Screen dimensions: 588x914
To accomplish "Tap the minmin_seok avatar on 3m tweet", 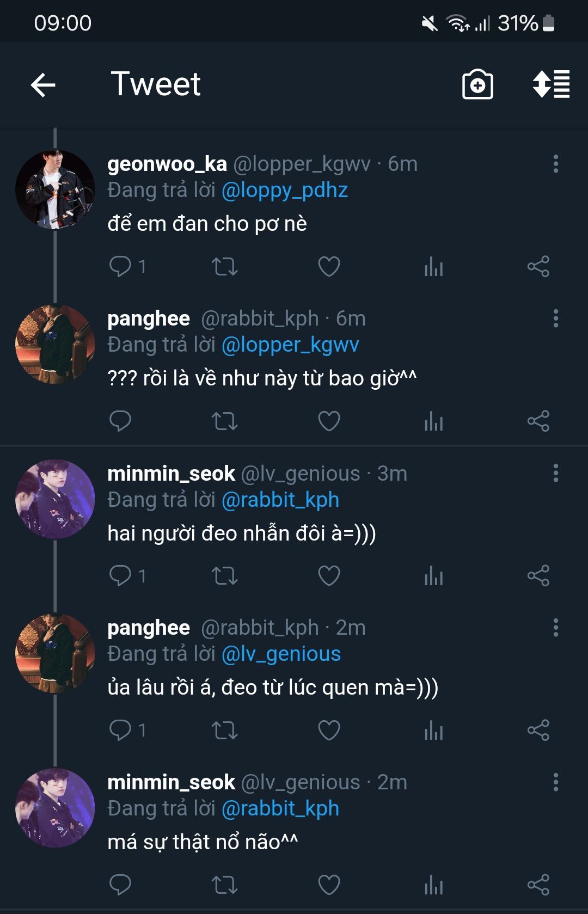I will point(55,499).
